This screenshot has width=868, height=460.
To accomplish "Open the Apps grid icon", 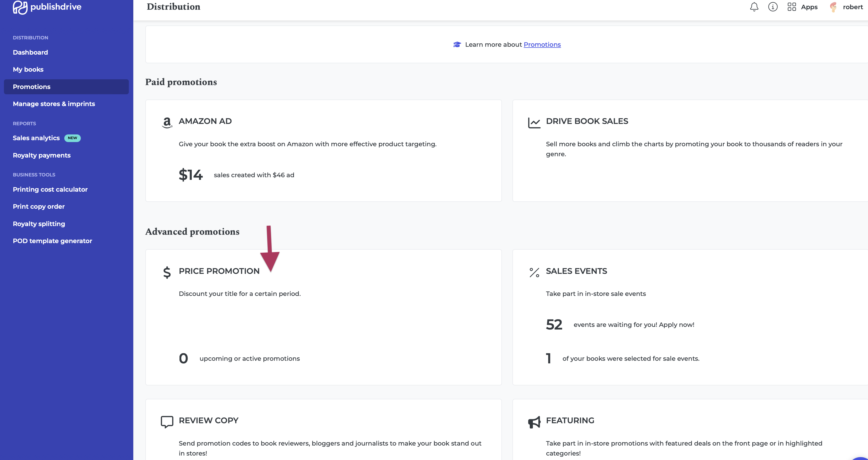I will (792, 7).
